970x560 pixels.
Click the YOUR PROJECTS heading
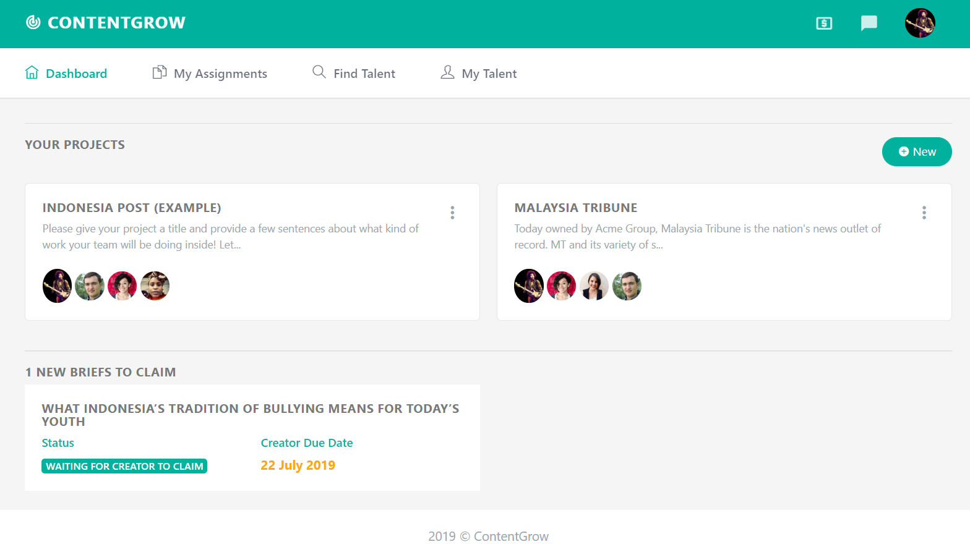click(x=75, y=145)
